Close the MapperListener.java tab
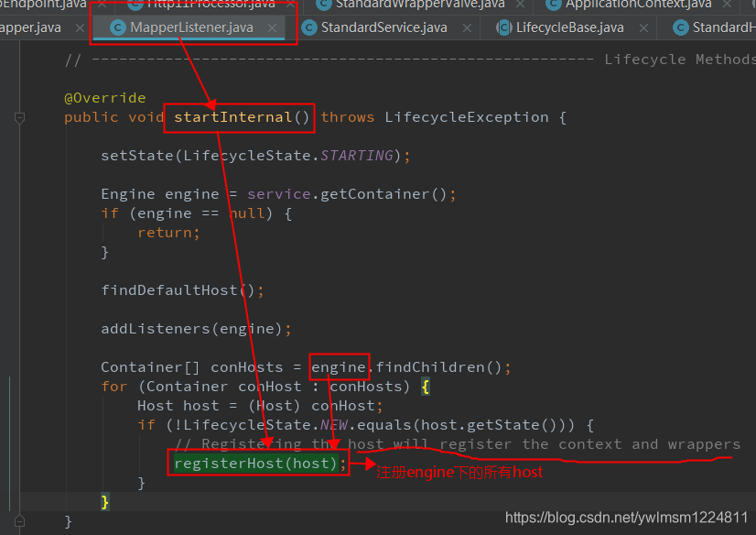756x535 pixels. pyautogui.click(x=273, y=28)
